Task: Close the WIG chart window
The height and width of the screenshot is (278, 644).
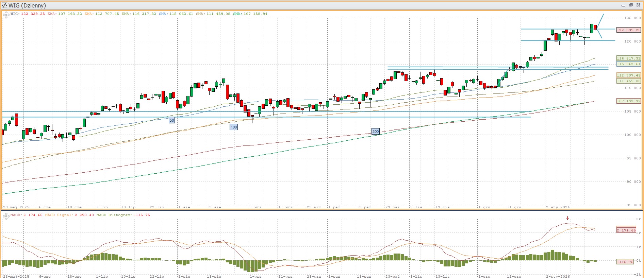Action: click(638, 5)
